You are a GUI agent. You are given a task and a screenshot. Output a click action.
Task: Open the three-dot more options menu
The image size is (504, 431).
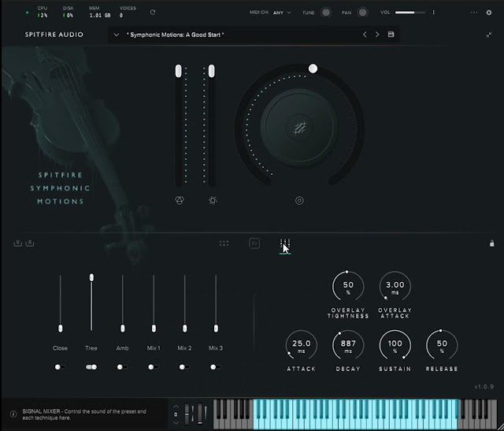tap(474, 13)
